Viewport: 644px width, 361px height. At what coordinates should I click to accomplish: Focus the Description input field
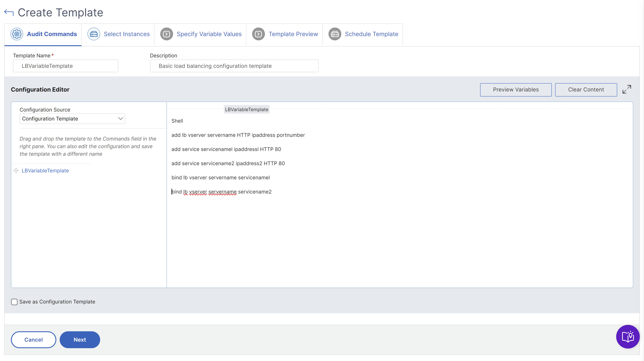[234, 66]
